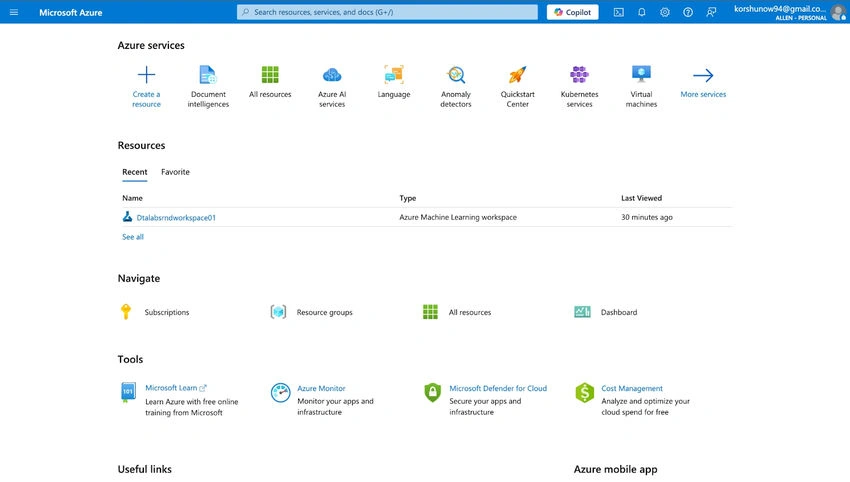
Task: Click the Copilot button
Action: [572, 12]
